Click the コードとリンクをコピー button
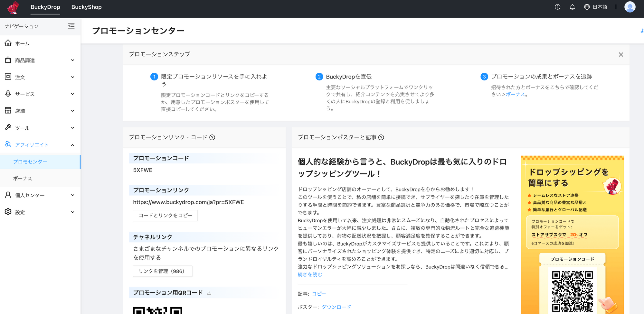 coord(165,215)
